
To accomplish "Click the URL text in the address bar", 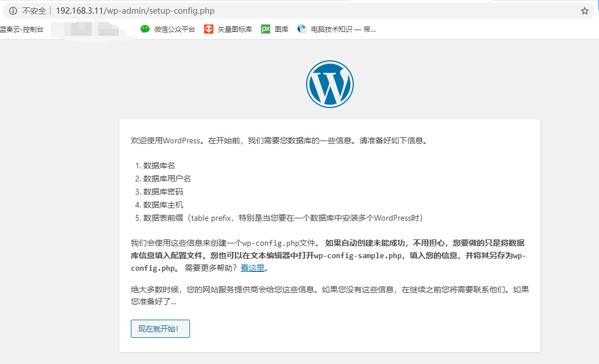I will click(135, 11).
